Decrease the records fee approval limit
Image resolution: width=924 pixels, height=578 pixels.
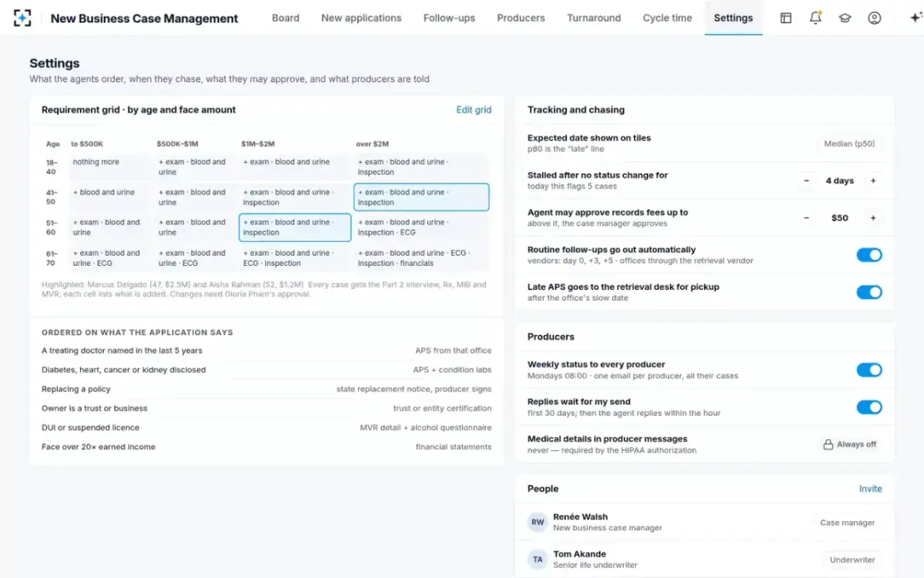(806, 218)
